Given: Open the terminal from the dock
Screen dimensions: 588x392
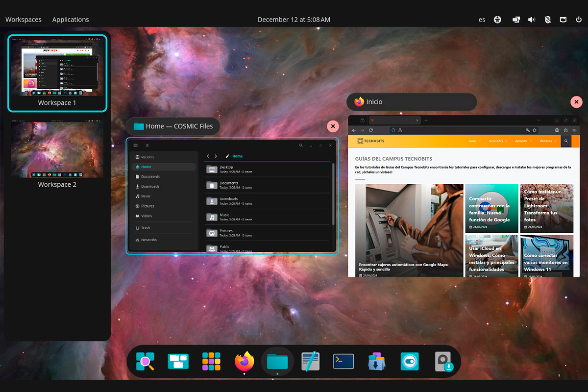Looking at the screenshot, I should pyautogui.click(x=343, y=362).
